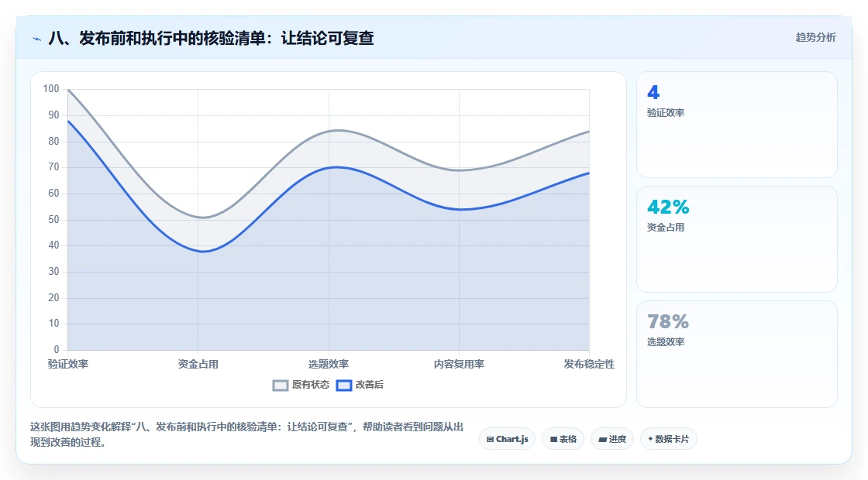Click the icon in the 进度 tag

[x=603, y=440]
